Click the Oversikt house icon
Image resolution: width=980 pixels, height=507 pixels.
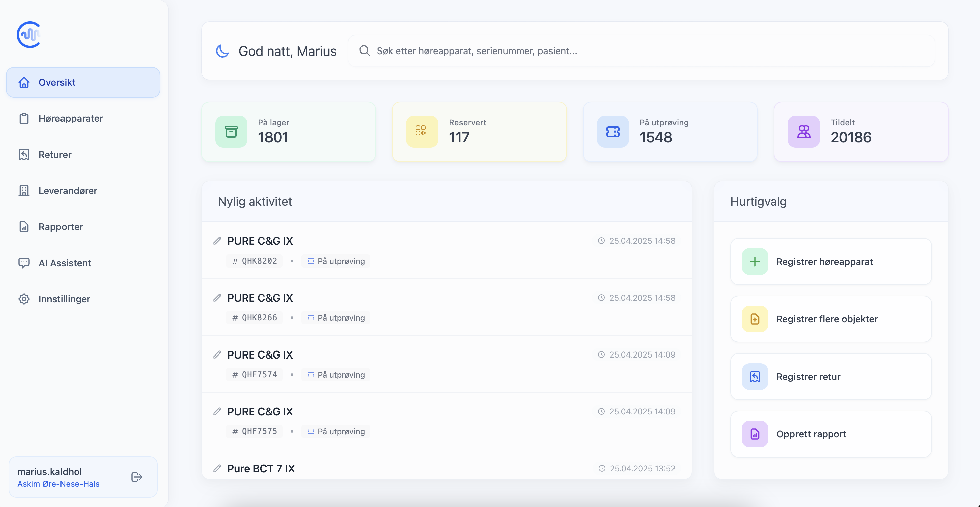pyautogui.click(x=24, y=82)
